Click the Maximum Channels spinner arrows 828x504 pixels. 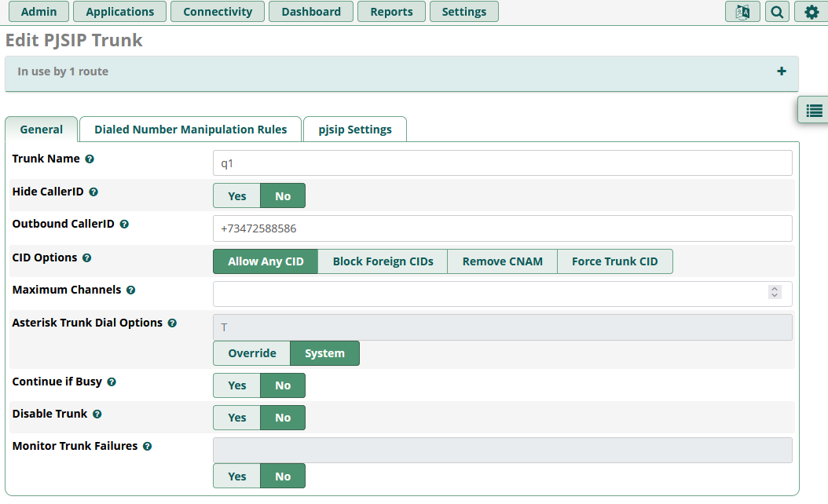point(775,292)
